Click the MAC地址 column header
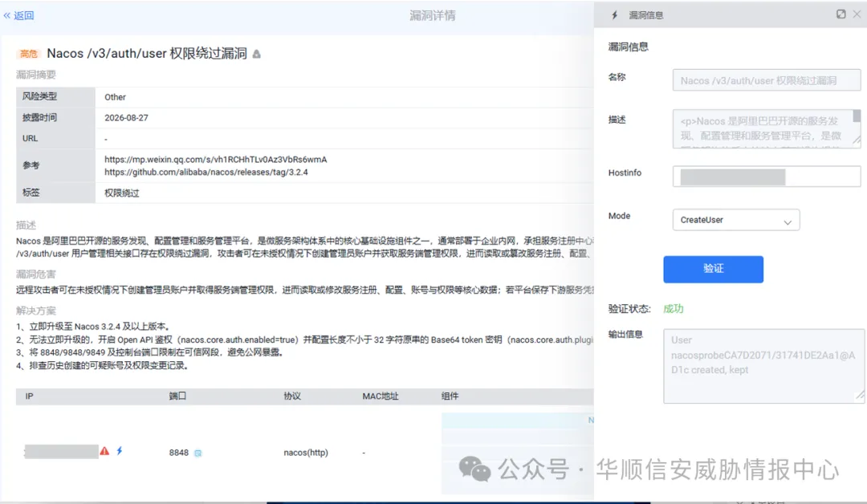Viewport: 867px width, 504px height. tap(381, 396)
